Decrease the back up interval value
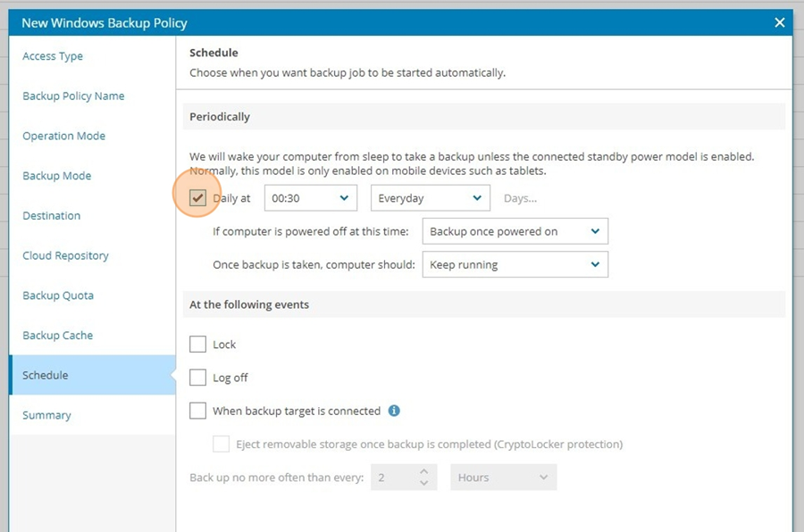 (x=424, y=483)
